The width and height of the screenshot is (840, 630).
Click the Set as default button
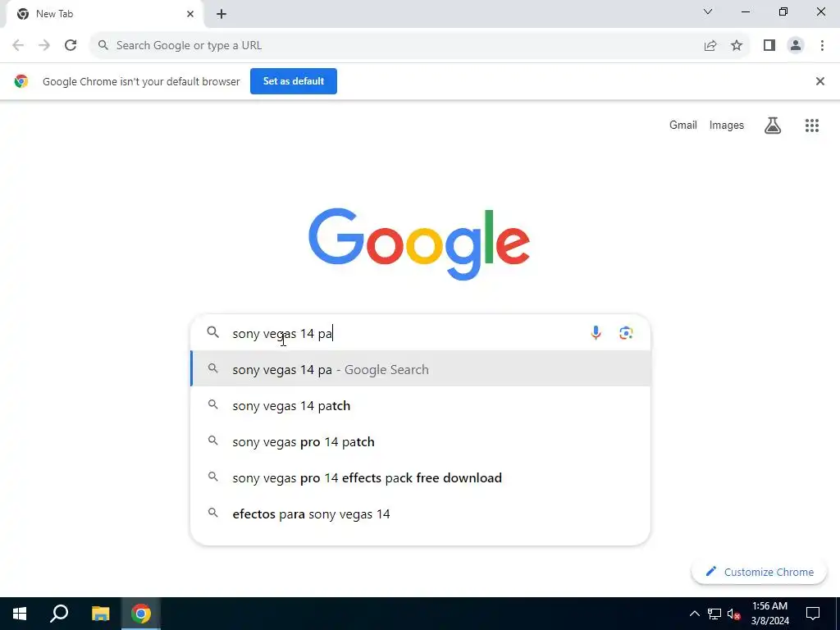[294, 81]
